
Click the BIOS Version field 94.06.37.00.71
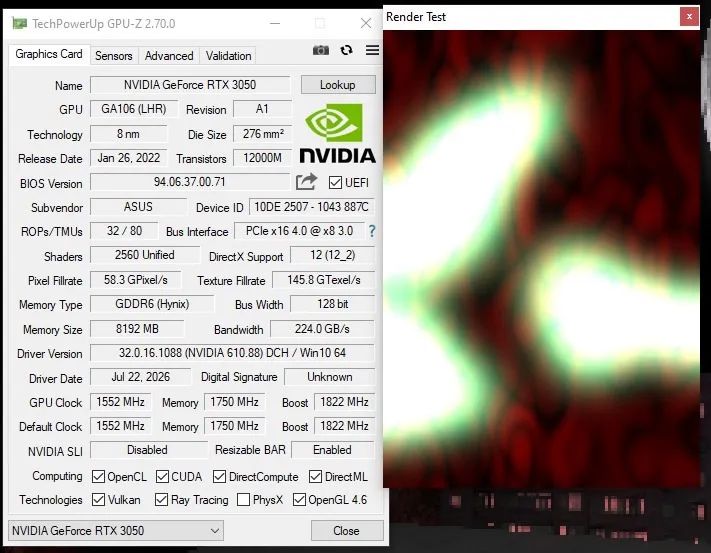(190, 182)
